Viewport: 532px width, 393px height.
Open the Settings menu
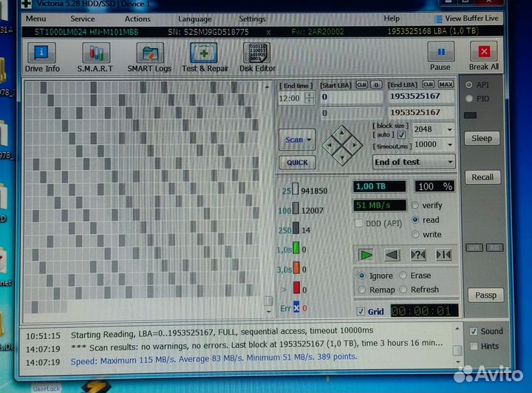252,18
